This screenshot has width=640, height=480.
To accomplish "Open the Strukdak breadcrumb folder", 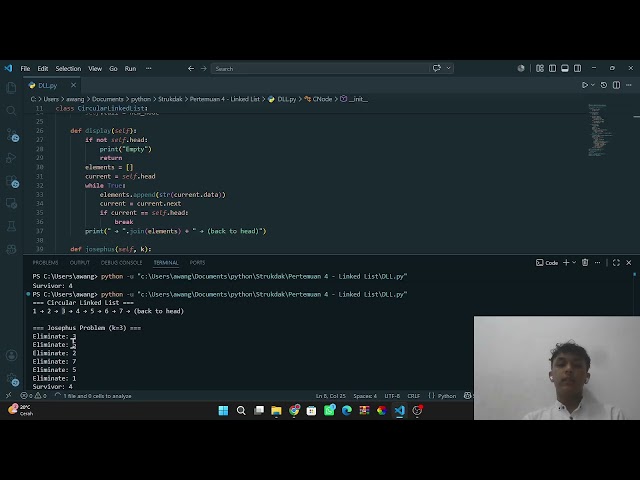I will coord(170,99).
